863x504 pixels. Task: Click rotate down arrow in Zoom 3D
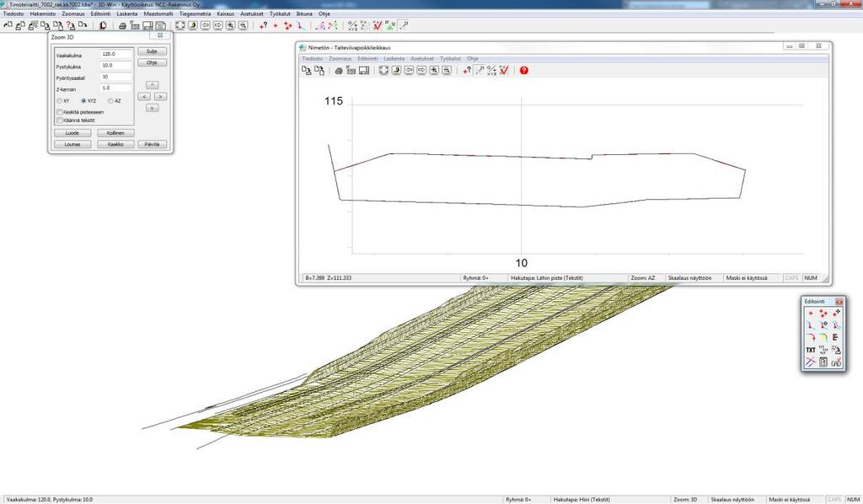tap(153, 109)
